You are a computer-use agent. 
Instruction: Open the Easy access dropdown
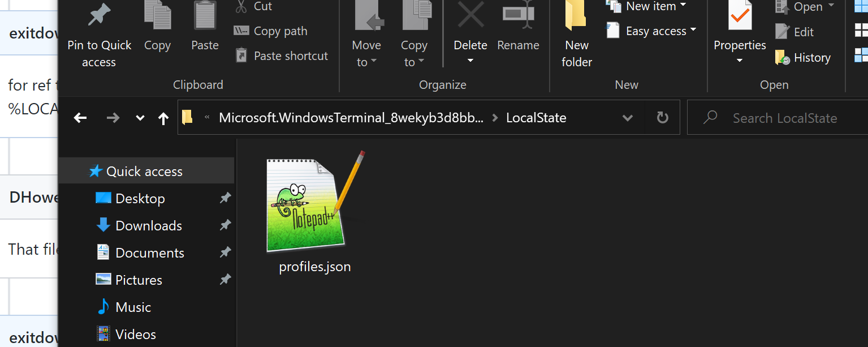tap(651, 31)
